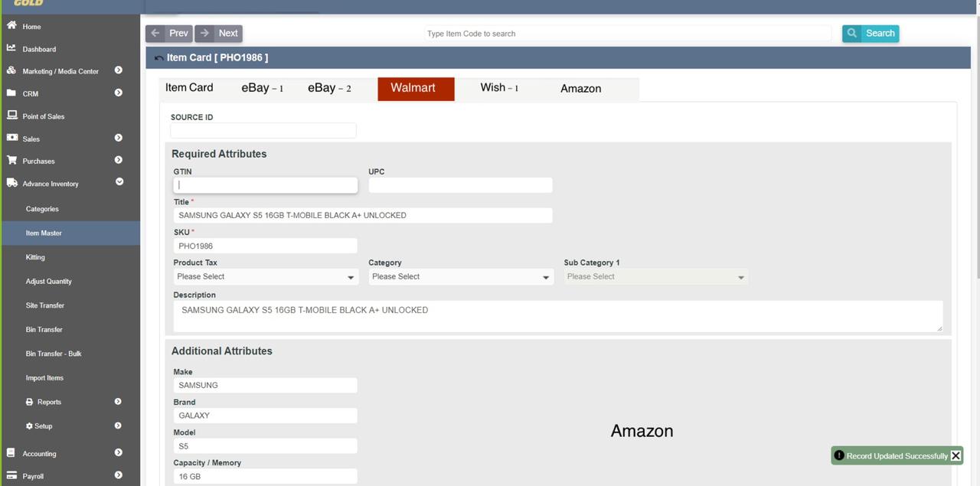Click the Sales money icon
Screen dimensions: 980x486
coord(11,138)
